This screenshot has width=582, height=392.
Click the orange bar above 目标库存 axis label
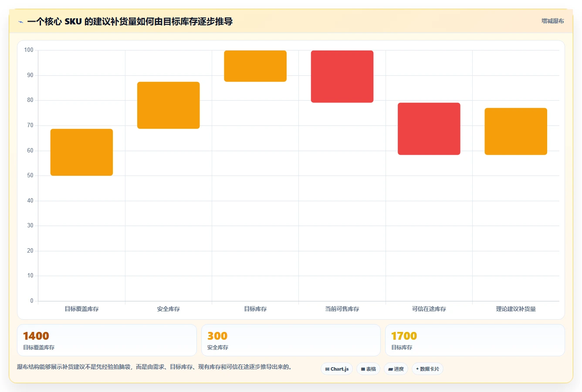click(255, 66)
